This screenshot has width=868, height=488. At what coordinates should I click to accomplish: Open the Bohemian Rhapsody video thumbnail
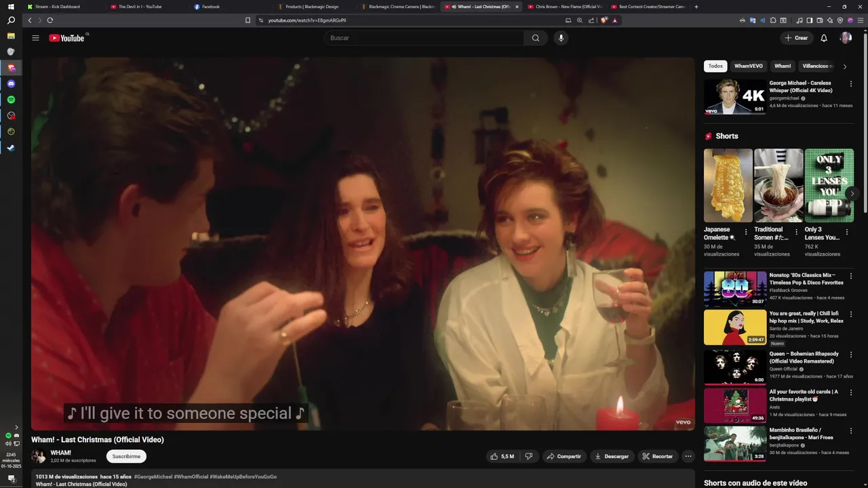735,367
